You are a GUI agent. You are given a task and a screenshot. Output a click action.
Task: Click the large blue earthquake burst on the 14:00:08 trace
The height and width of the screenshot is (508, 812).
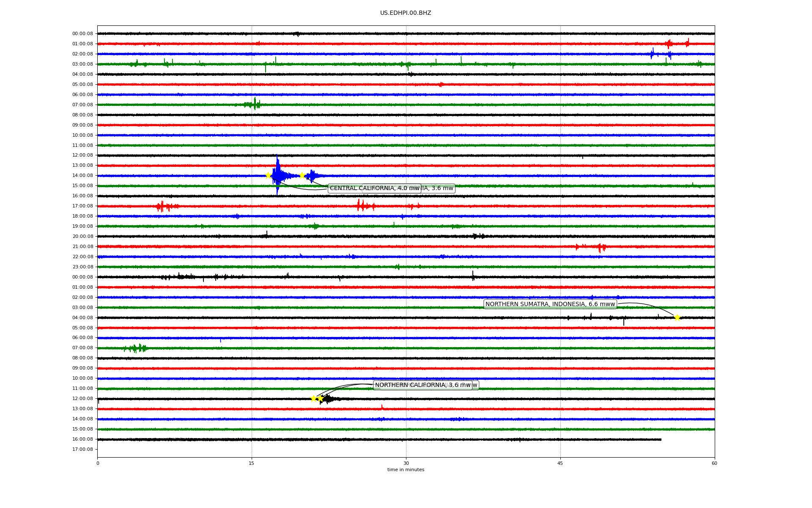pyautogui.click(x=278, y=175)
